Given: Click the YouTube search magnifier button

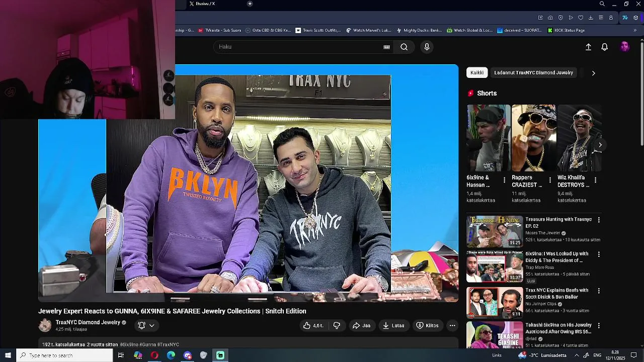Looking at the screenshot, I should (x=404, y=47).
